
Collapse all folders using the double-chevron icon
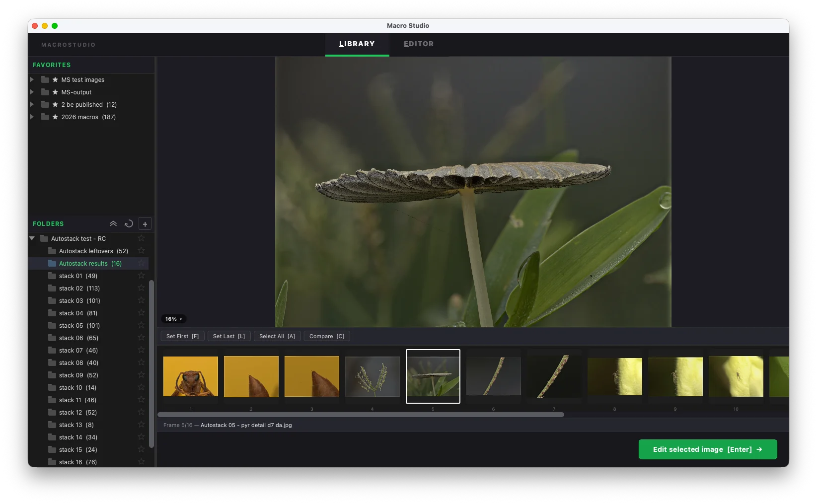click(113, 224)
